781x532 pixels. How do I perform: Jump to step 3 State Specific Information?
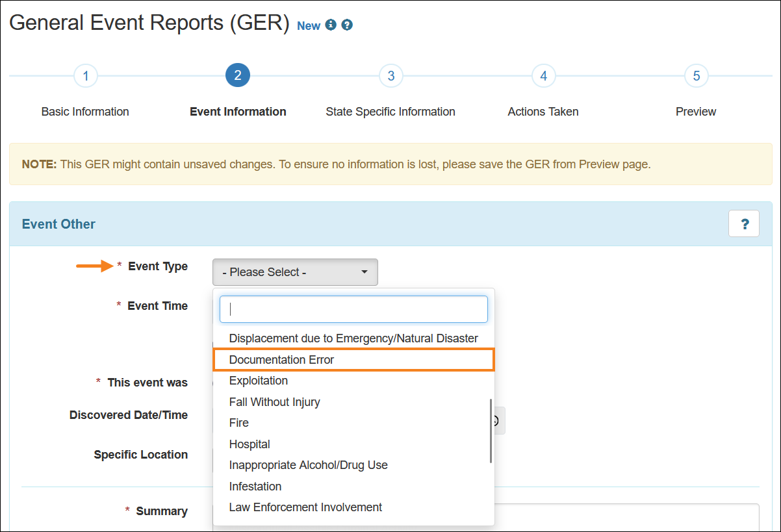(390, 76)
